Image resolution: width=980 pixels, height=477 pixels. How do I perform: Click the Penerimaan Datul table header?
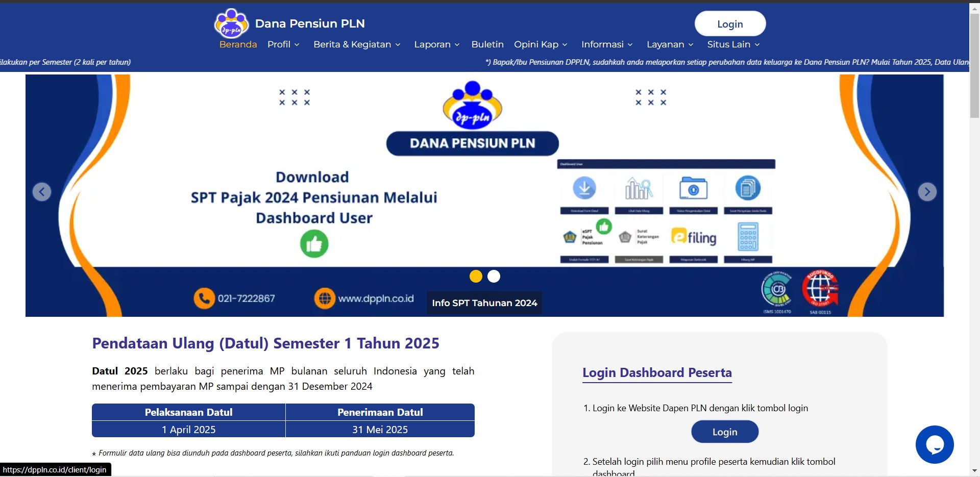point(380,412)
